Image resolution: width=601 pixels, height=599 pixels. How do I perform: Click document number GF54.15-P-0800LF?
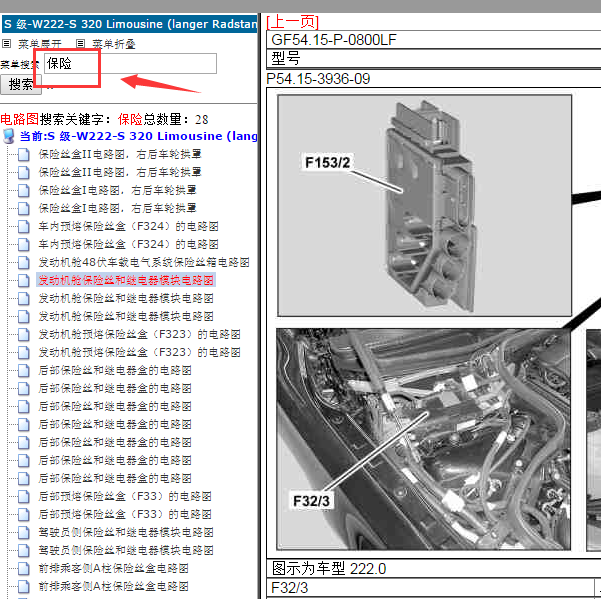pos(334,40)
